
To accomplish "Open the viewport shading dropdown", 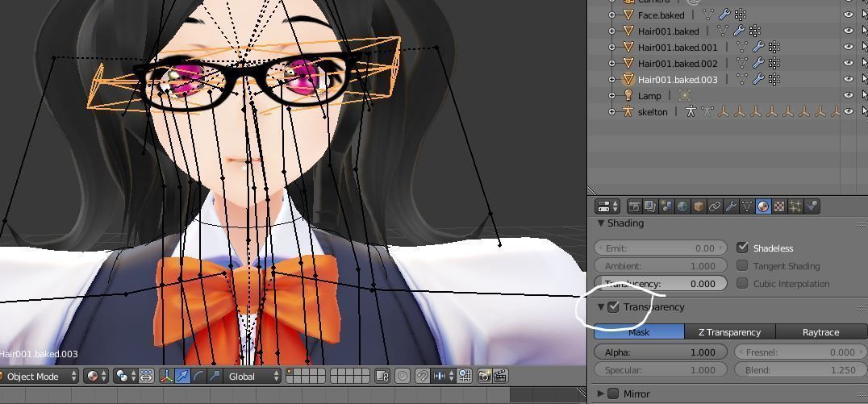I will (98, 377).
